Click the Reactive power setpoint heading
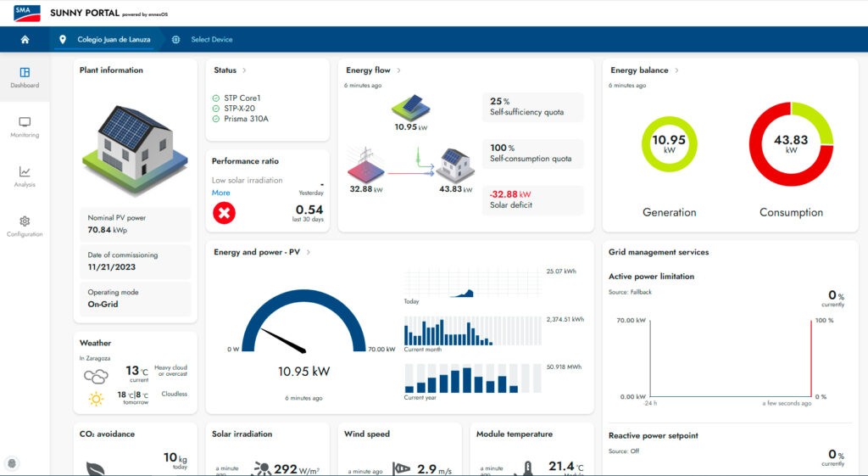 (x=654, y=435)
